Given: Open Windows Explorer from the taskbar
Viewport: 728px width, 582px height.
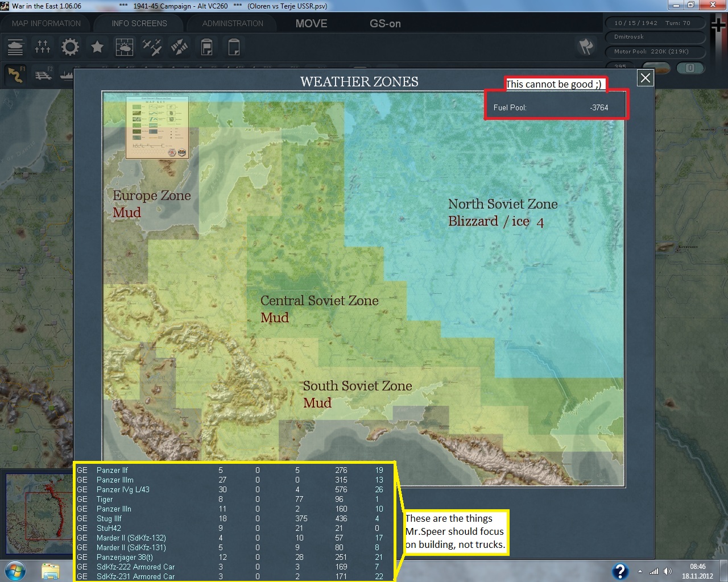Looking at the screenshot, I should (x=51, y=571).
